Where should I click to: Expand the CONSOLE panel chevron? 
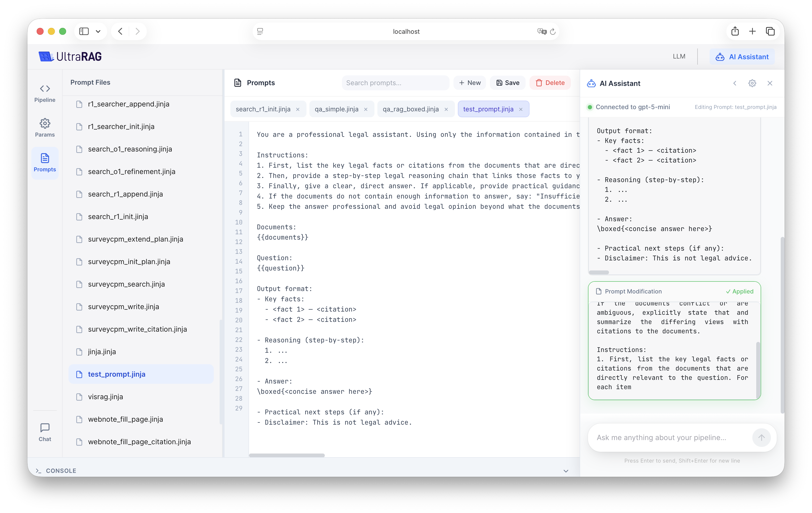coord(565,471)
